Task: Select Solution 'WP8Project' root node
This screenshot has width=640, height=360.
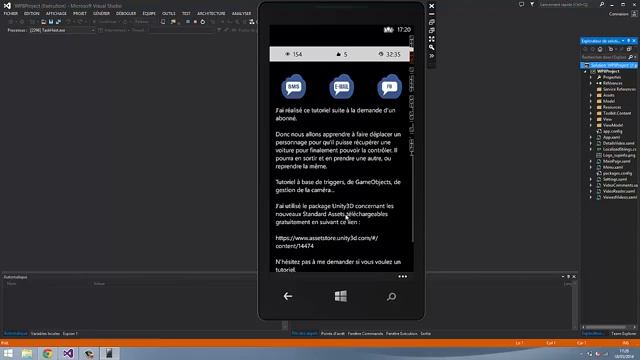Action: click(609, 65)
